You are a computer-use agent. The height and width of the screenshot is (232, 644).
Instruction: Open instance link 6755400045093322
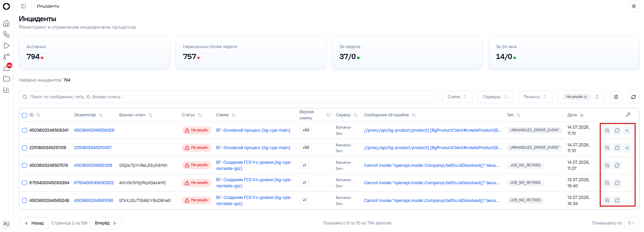click(94, 183)
